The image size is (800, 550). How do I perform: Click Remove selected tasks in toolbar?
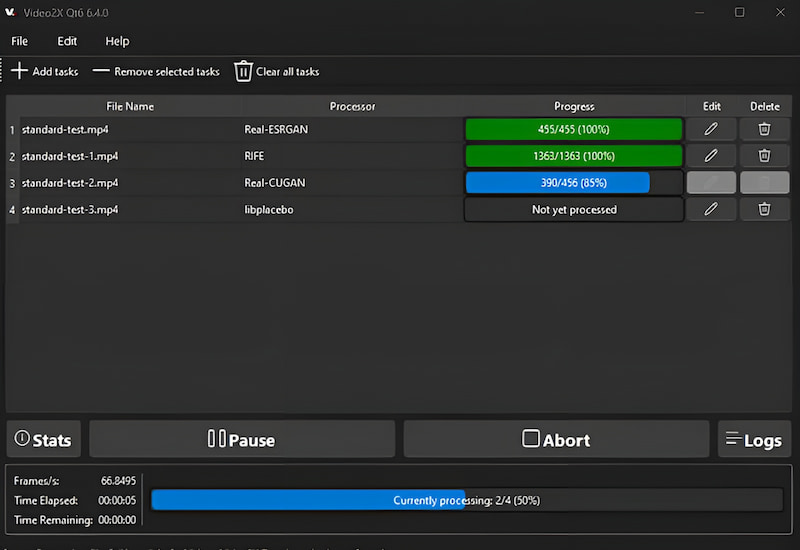156,71
